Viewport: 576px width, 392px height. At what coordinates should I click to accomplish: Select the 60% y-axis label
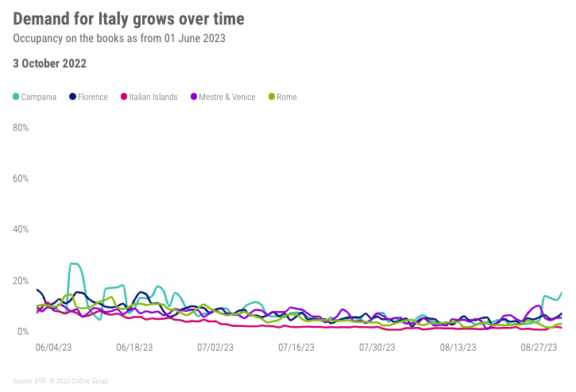(x=21, y=179)
